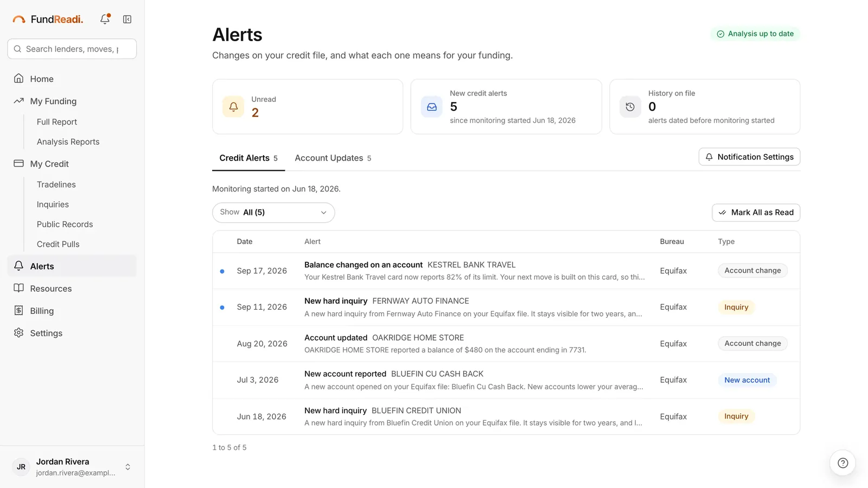Open the Billing page label
The height and width of the screenshot is (488, 868).
(42, 311)
